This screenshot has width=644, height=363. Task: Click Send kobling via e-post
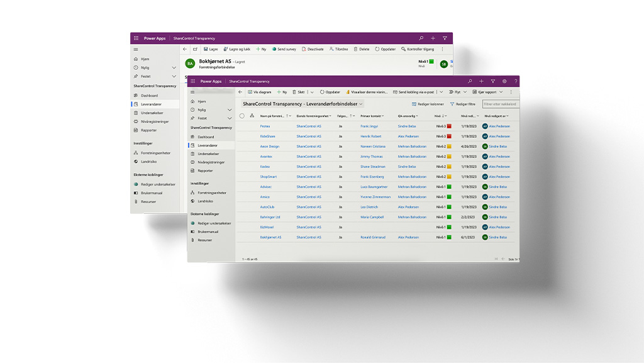(x=414, y=92)
